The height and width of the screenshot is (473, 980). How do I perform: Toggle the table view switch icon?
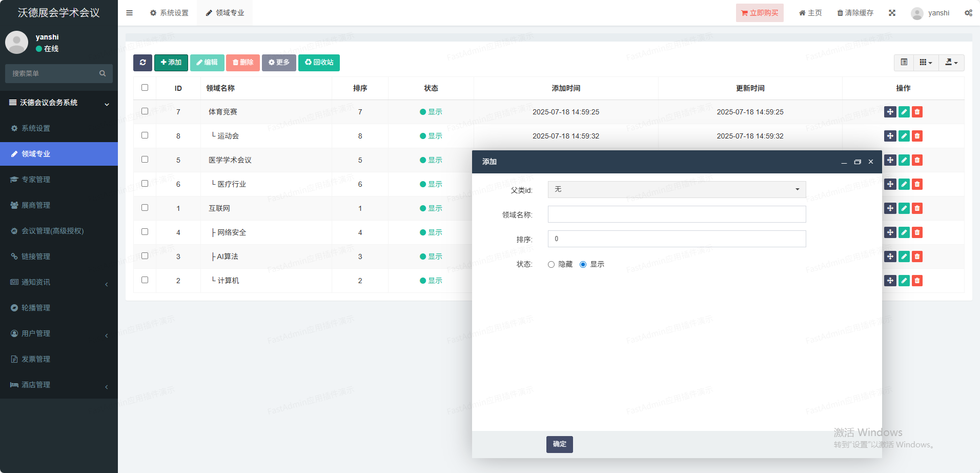[x=904, y=63]
